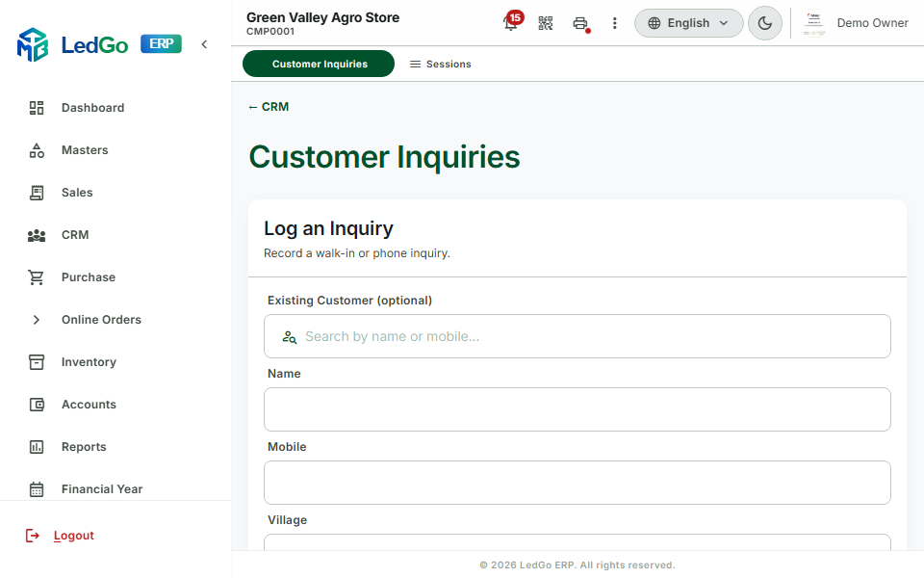Click the printer icon in header
924x578 pixels.
[580, 23]
